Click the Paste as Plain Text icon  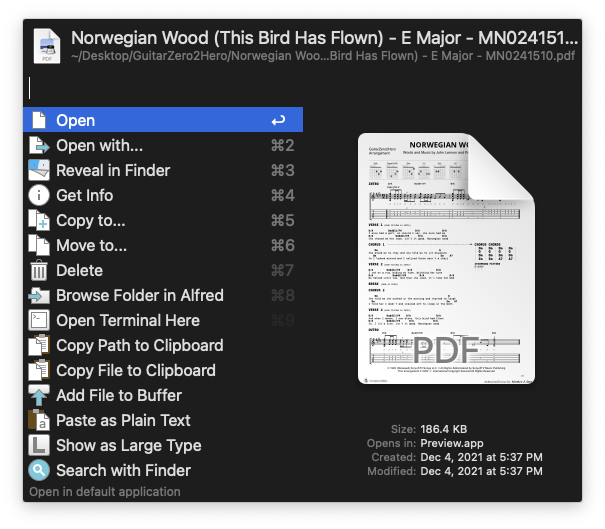39,420
